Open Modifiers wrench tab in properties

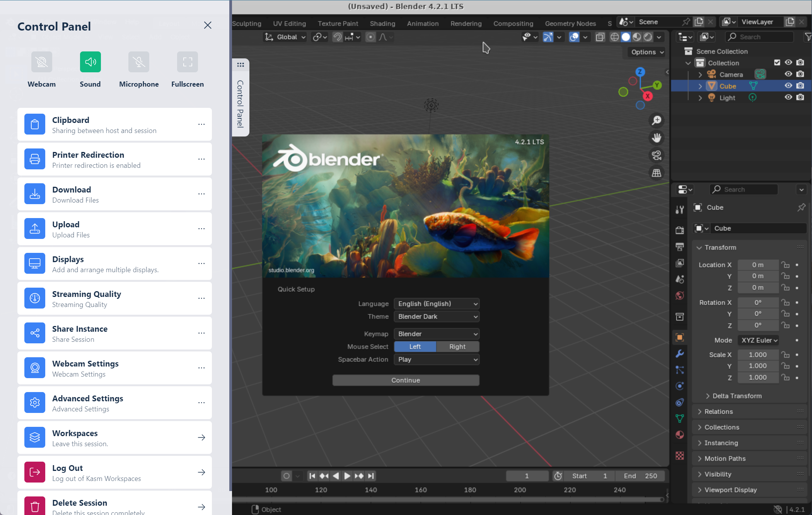click(680, 353)
